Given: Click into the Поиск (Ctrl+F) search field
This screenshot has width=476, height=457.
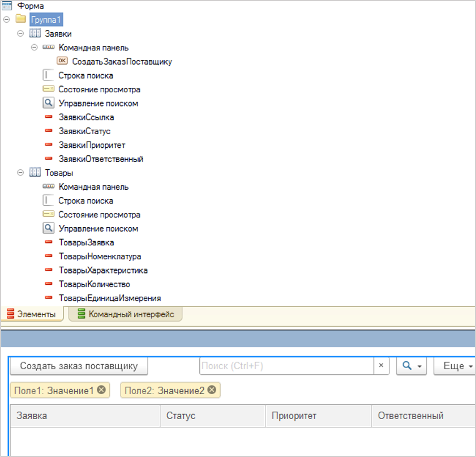Looking at the screenshot, I should pyautogui.click(x=286, y=366).
